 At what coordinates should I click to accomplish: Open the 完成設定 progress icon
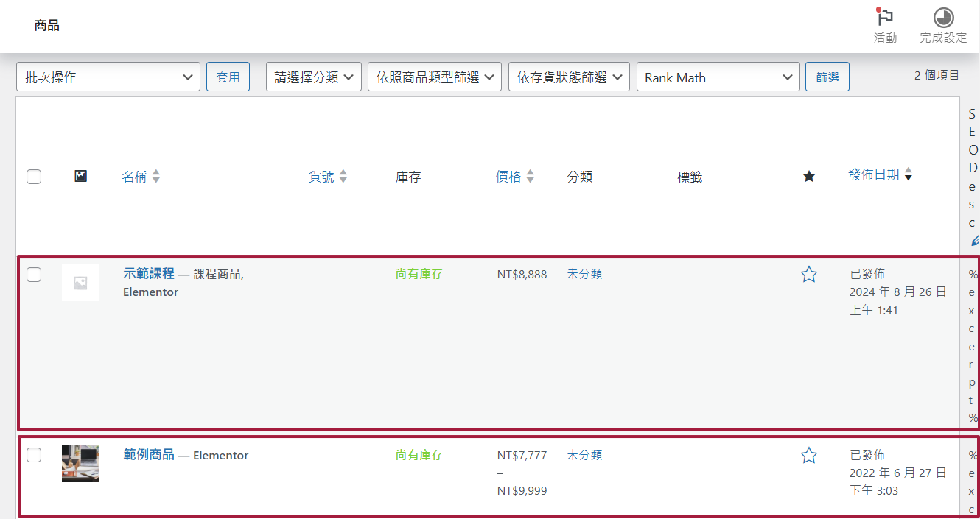pyautogui.click(x=943, y=18)
